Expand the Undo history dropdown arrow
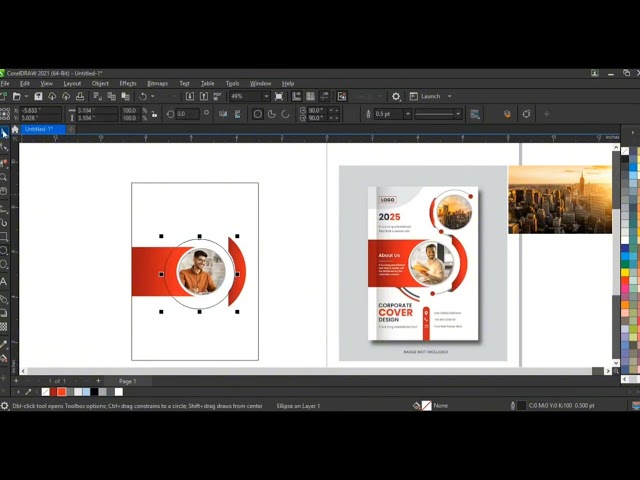640x480 pixels. [x=153, y=96]
